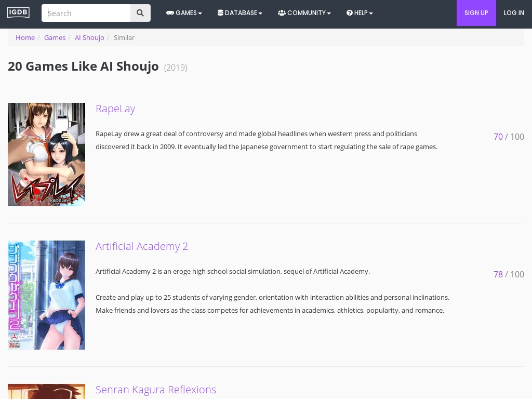Open the AI Shoujo breadcrumb link
532x399 pixels.
(x=89, y=37)
